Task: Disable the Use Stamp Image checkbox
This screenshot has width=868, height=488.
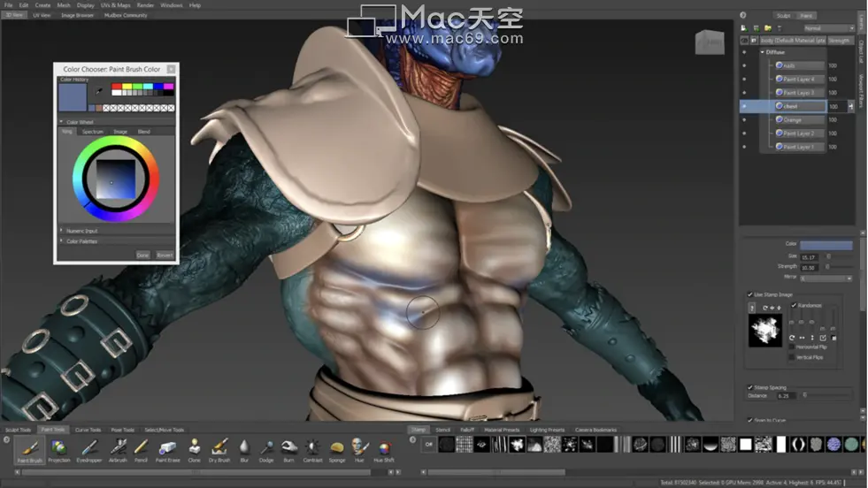Action: coord(750,294)
